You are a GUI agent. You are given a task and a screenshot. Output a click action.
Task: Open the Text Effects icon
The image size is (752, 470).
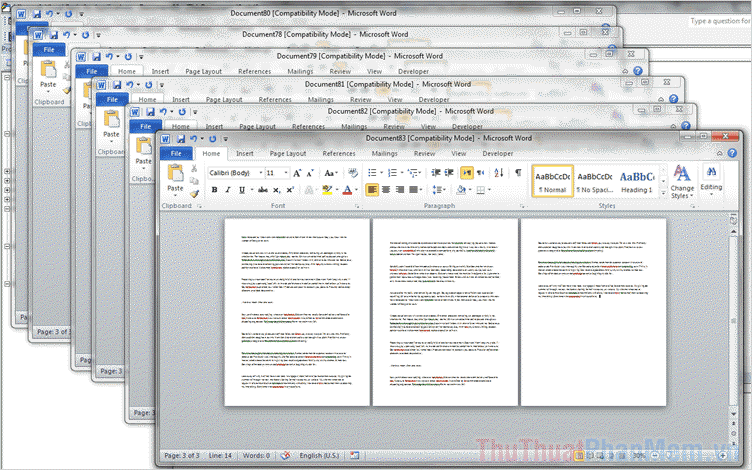309,190
